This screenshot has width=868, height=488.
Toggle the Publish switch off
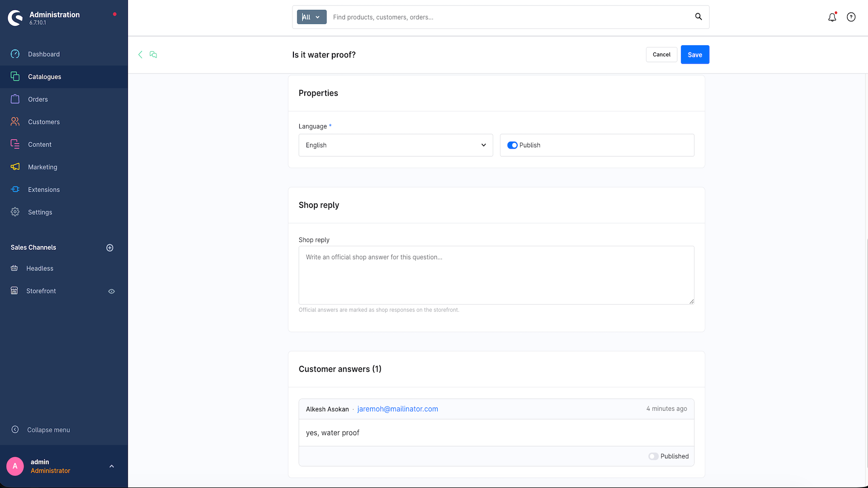[512, 145]
